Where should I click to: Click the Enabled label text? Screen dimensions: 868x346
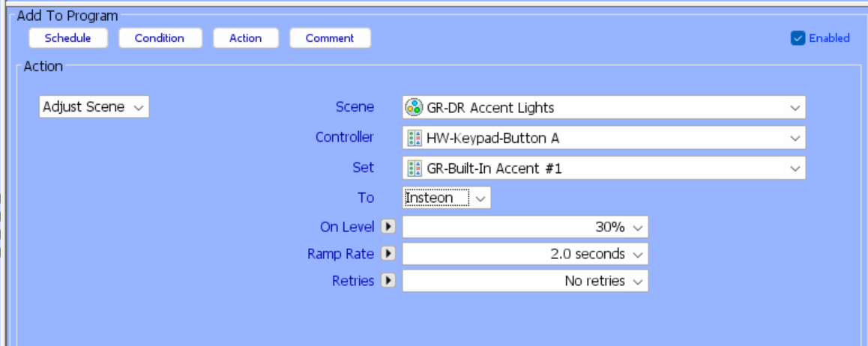click(829, 38)
